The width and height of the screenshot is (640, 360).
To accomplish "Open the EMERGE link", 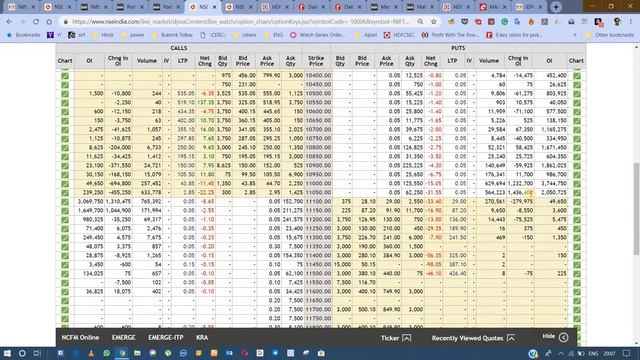I will tap(123, 338).
